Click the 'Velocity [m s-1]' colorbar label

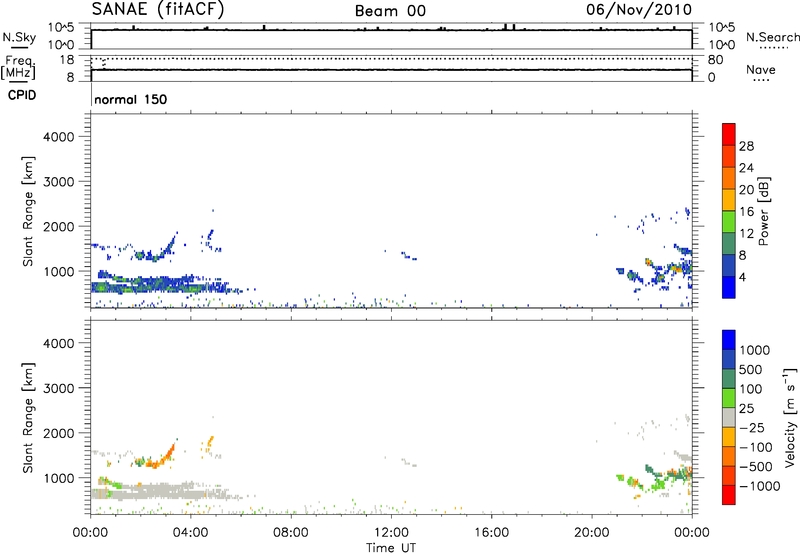tap(790, 417)
